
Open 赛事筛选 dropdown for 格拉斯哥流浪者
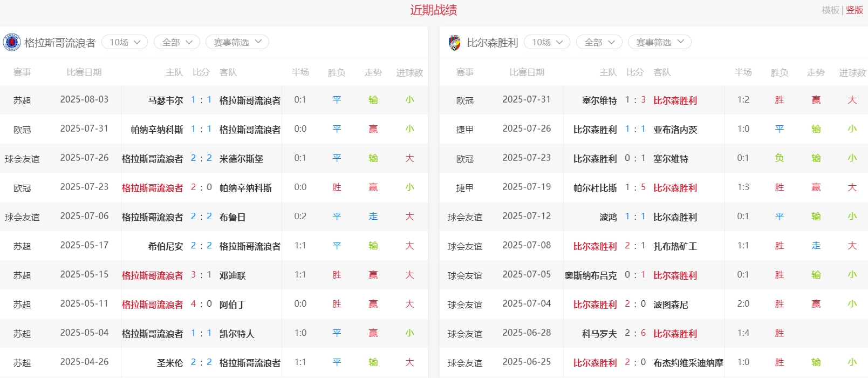coord(237,42)
